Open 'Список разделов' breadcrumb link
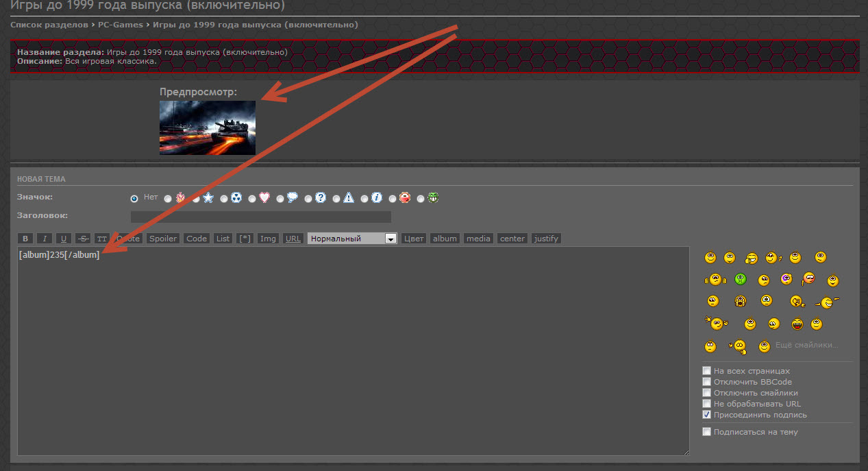This screenshot has width=868, height=471. point(49,25)
